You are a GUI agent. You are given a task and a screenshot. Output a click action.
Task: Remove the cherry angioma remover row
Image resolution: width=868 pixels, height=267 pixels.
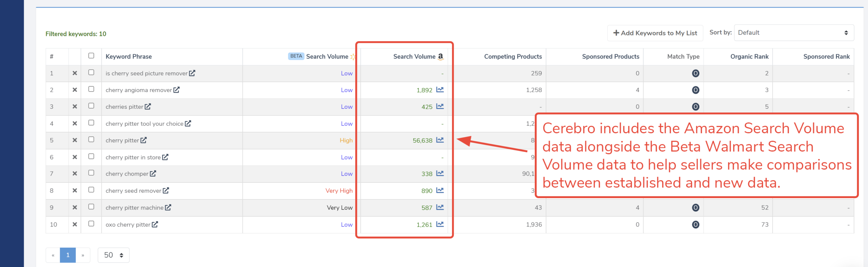(x=75, y=90)
